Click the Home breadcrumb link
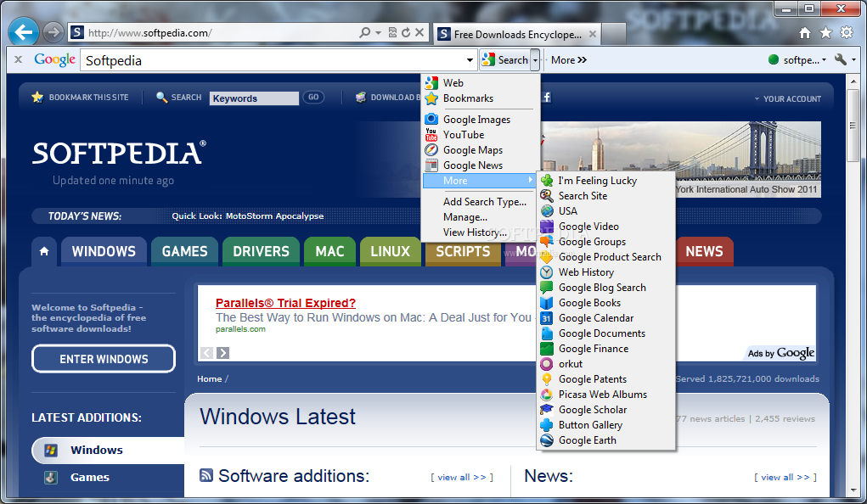 (x=210, y=379)
